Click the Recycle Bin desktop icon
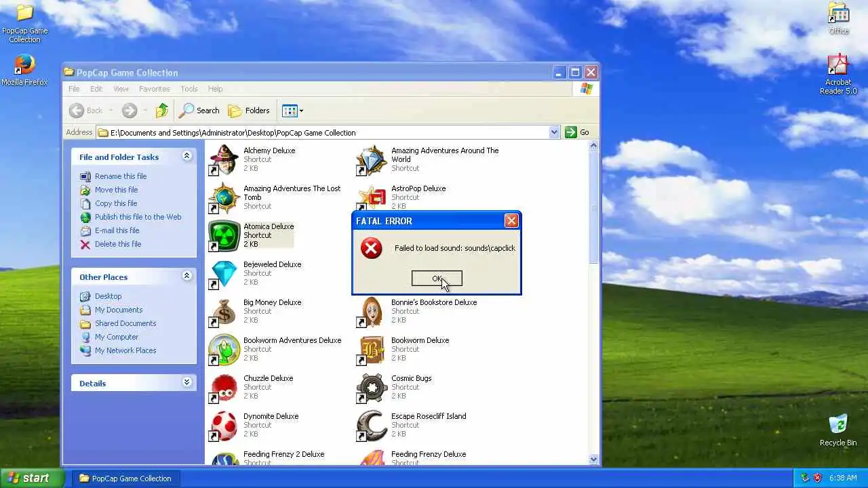This screenshot has height=488, width=868. pos(838,430)
